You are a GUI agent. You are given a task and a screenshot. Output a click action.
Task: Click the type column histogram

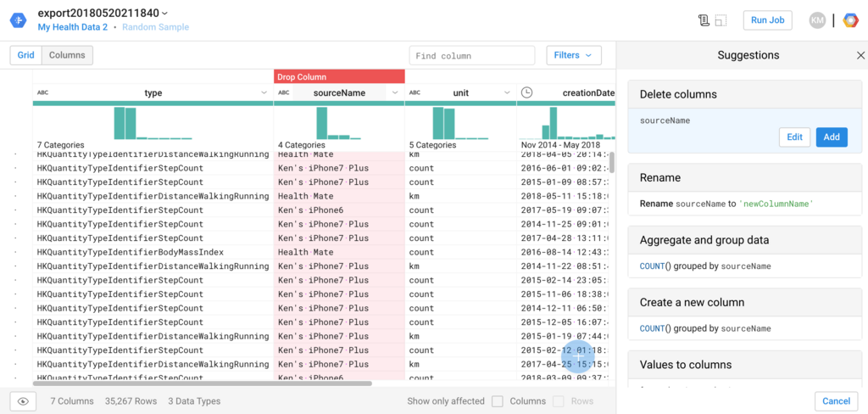[153, 123]
